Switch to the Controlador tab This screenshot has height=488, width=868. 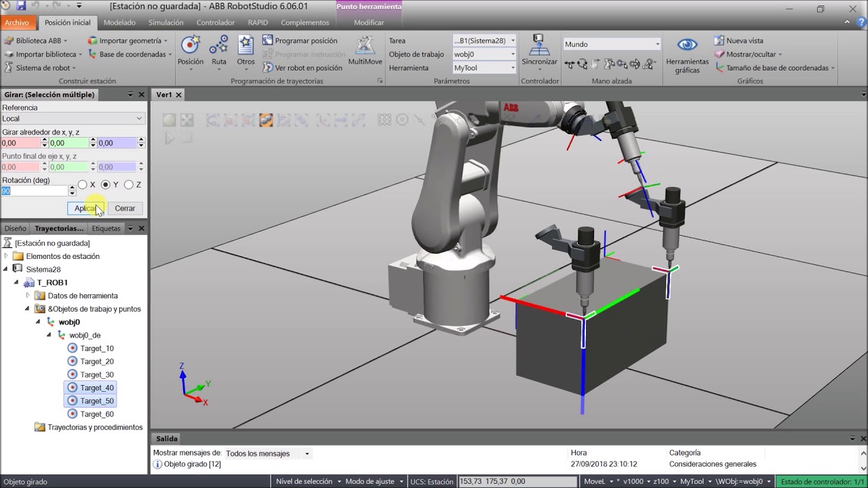click(216, 22)
